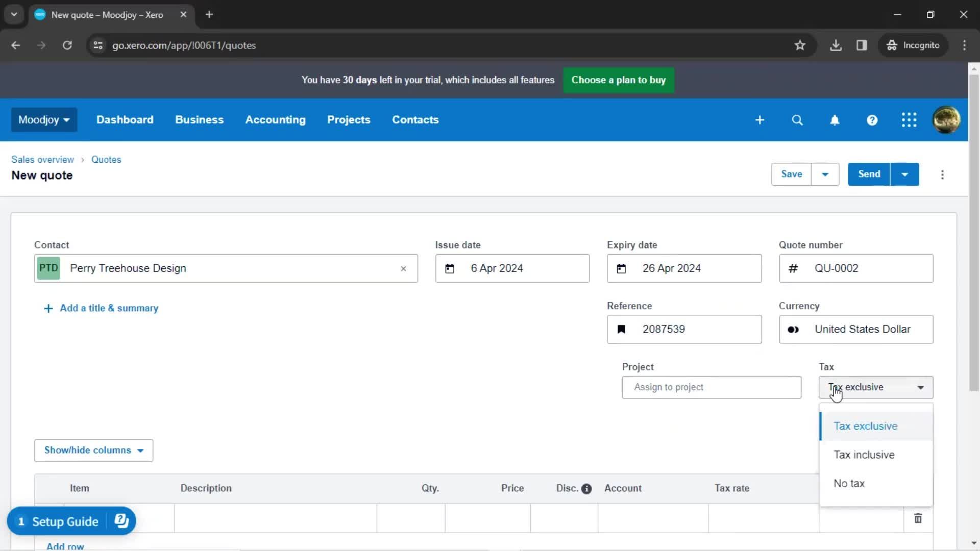The height and width of the screenshot is (551, 980).
Task: Save the quote
Action: [x=791, y=174]
